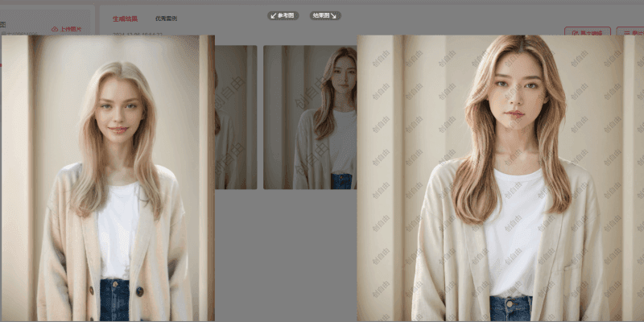Click the gray backdrop below the thumbnails

(286, 258)
